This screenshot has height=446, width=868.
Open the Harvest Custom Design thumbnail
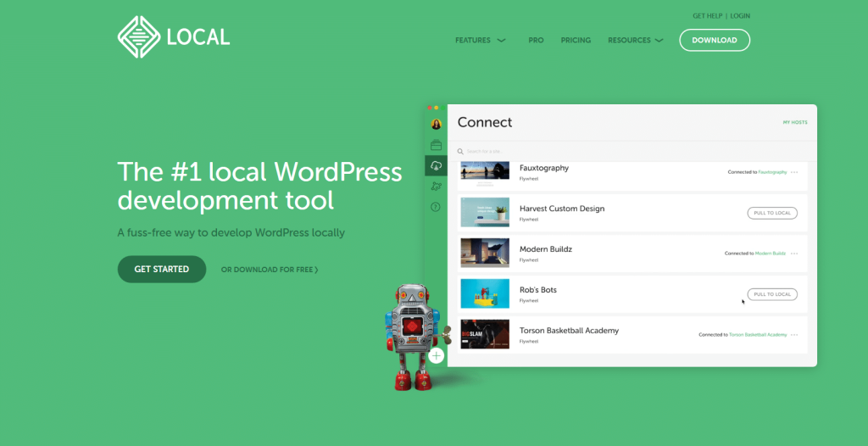(x=485, y=212)
